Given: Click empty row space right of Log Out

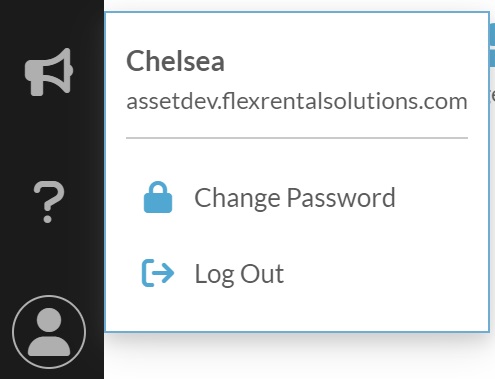Looking at the screenshot, I should click(383, 274).
